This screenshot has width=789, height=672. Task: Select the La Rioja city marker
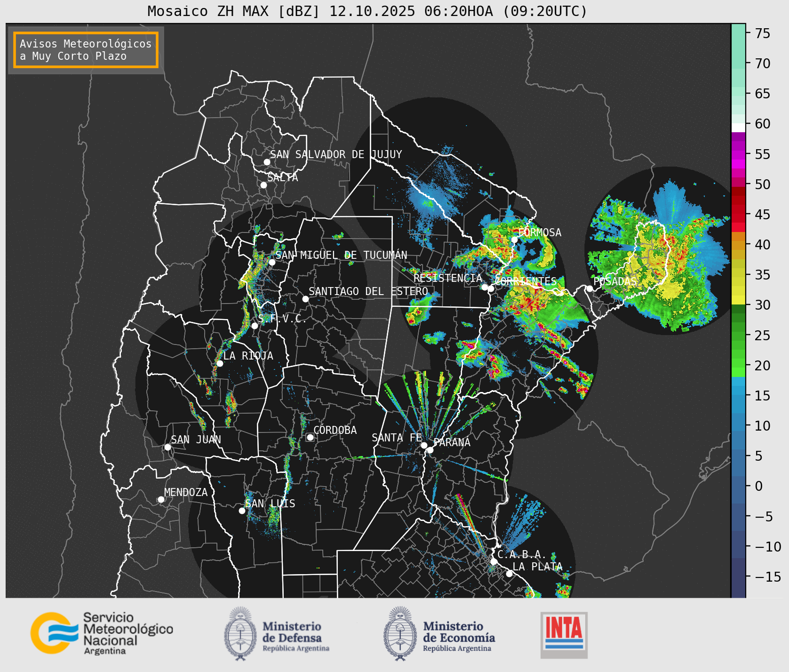(220, 363)
